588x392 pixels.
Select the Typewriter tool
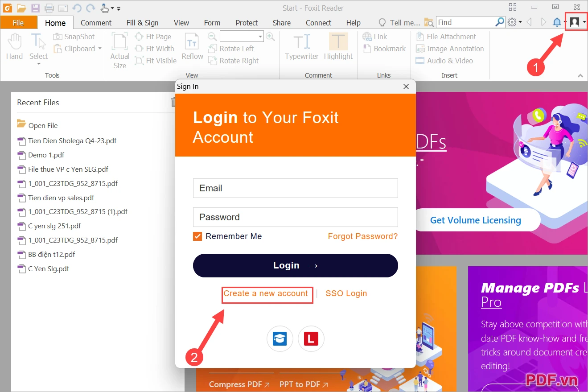coord(302,46)
